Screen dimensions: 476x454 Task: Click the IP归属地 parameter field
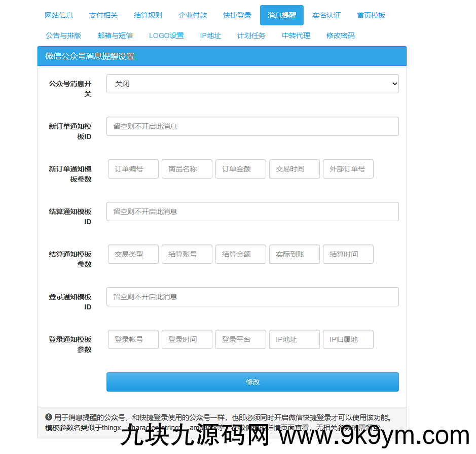[348, 339]
